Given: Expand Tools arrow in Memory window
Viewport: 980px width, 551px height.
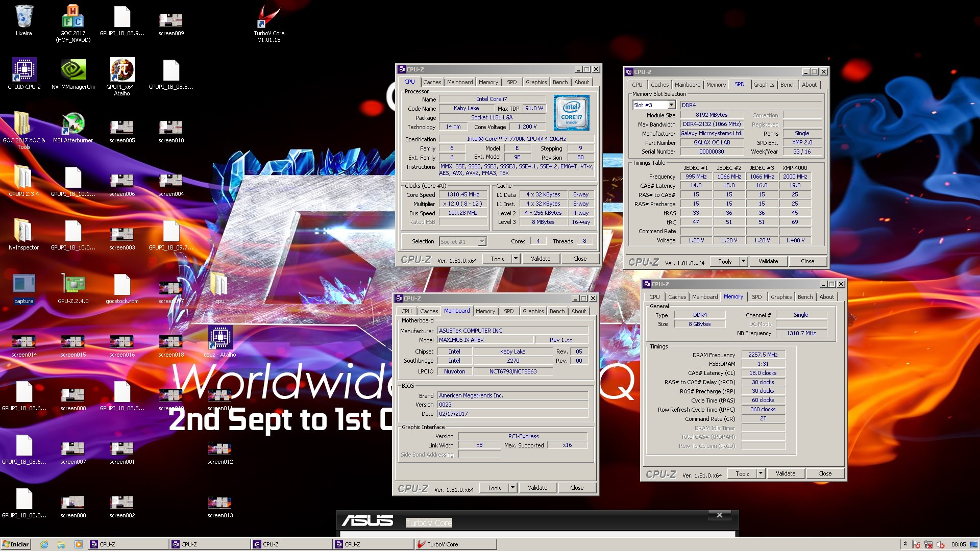Looking at the screenshot, I should coord(761,473).
